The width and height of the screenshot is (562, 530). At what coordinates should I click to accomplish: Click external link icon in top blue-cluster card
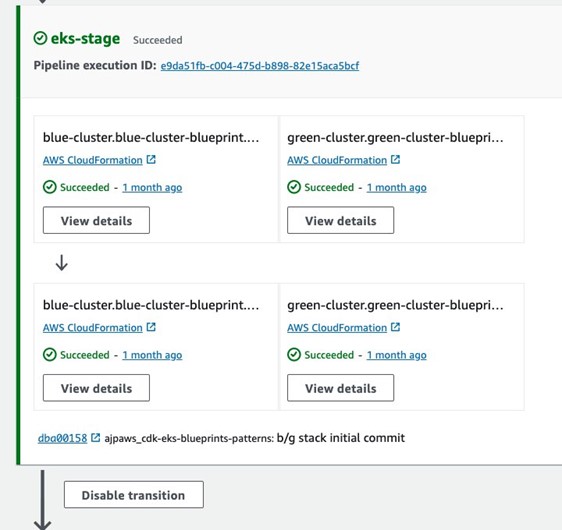click(x=151, y=159)
